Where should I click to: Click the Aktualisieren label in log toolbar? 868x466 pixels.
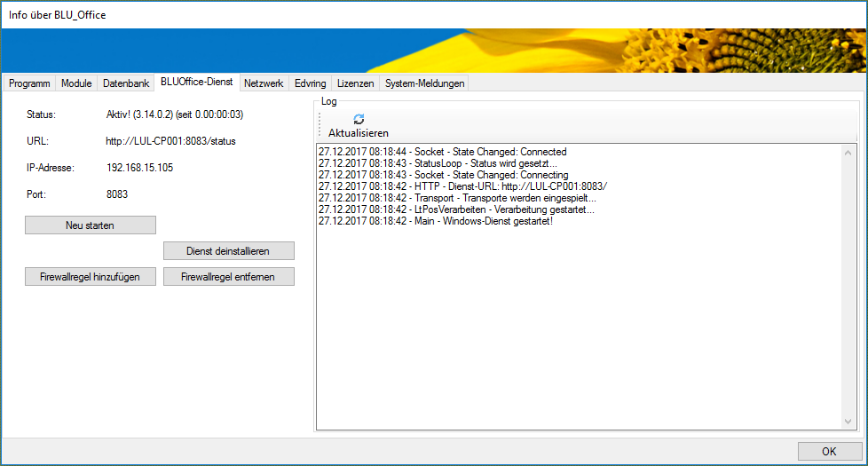tap(359, 133)
